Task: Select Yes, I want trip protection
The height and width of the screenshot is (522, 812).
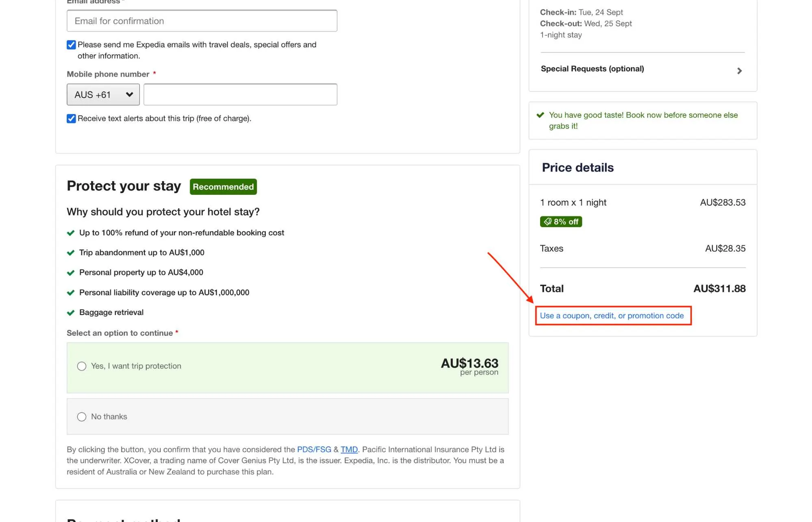Action: (82, 366)
